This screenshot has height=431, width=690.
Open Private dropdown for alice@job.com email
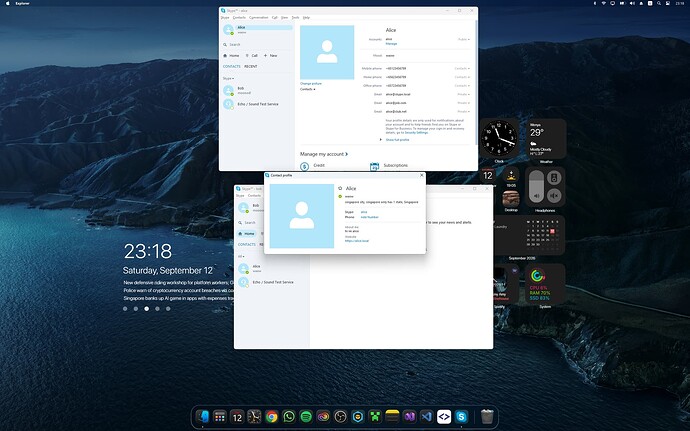click(463, 103)
